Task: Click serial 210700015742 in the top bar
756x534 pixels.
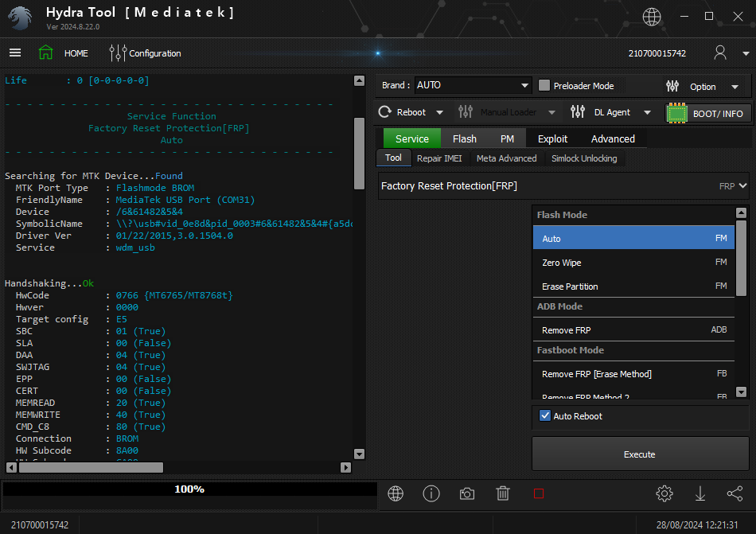Action: tap(657, 53)
